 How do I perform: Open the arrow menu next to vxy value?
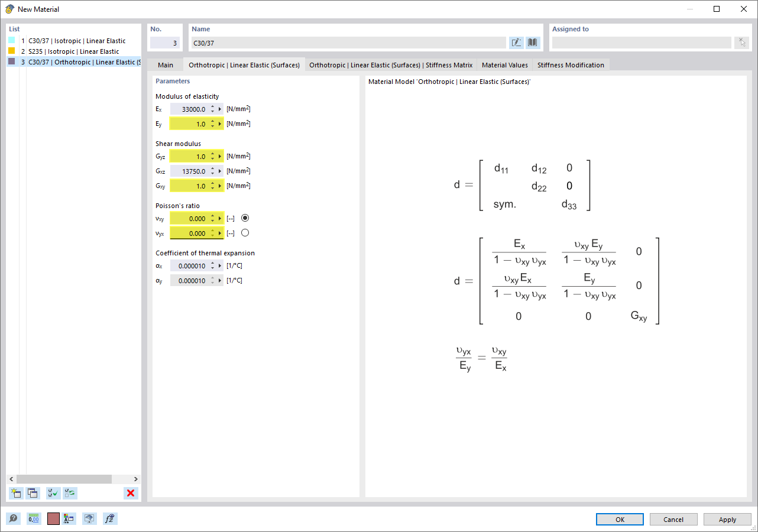pos(220,219)
